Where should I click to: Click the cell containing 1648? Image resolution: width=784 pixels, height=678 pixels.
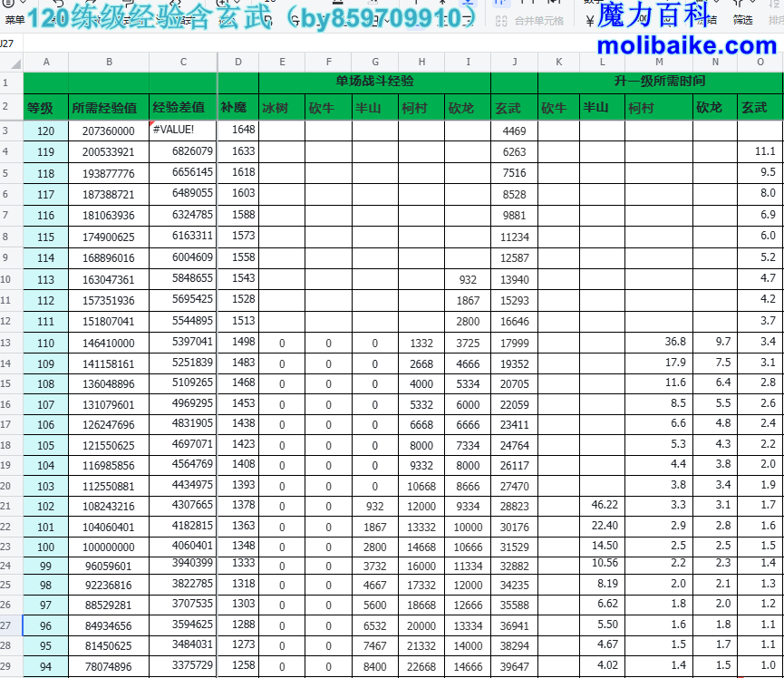(x=238, y=130)
